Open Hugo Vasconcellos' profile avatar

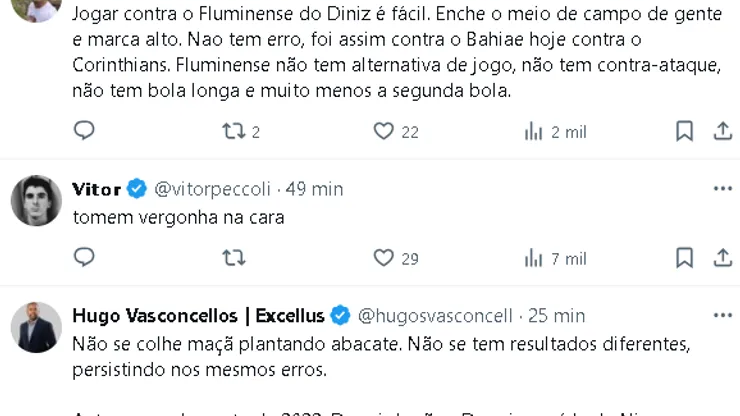pyautogui.click(x=36, y=327)
